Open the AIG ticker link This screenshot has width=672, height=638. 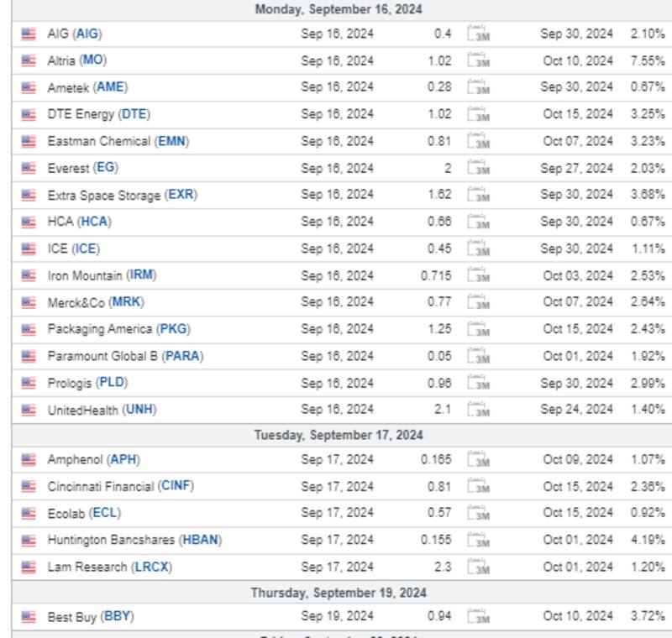point(87,34)
